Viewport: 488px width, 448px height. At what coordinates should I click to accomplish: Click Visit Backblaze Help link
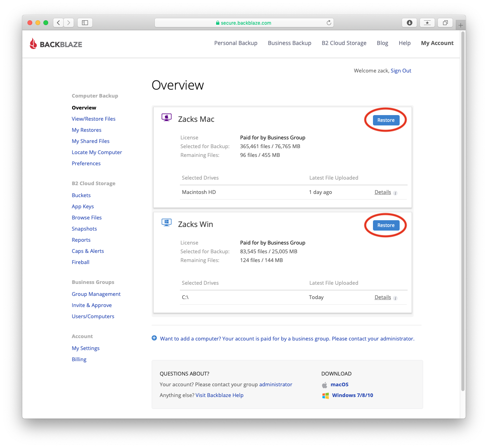click(219, 395)
